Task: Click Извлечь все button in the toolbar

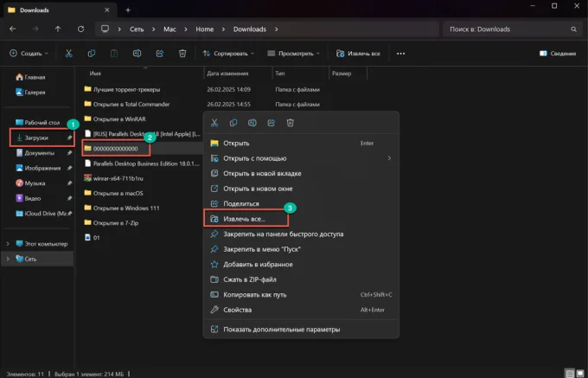Action: tap(358, 54)
